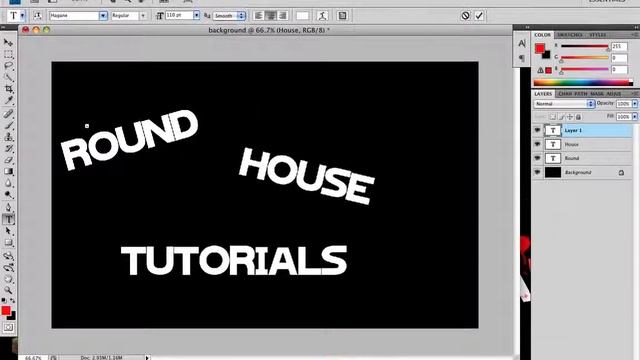Image resolution: width=640 pixels, height=360 pixels.
Task: Open the layer blend mode dropdown
Action: point(564,104)
